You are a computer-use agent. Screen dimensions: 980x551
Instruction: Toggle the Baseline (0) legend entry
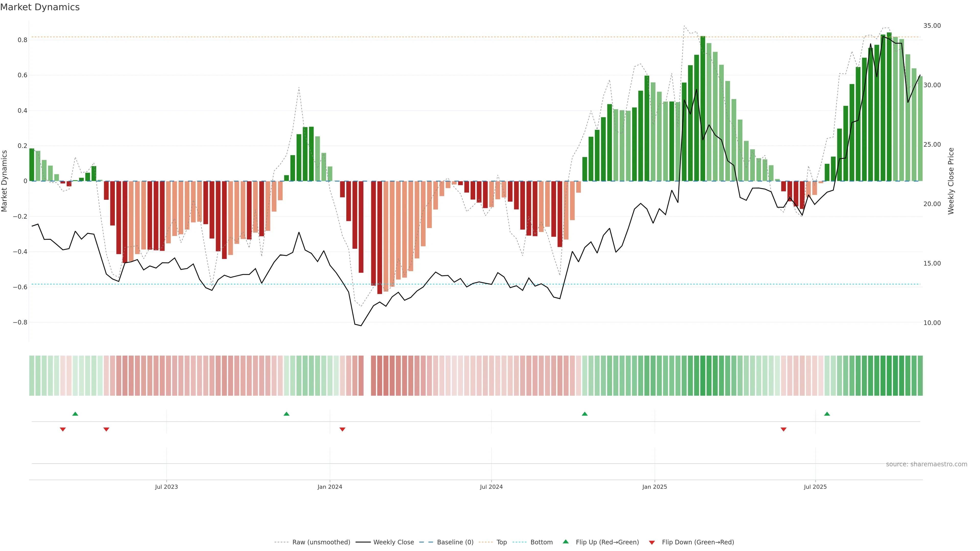(x=455, y=542)
